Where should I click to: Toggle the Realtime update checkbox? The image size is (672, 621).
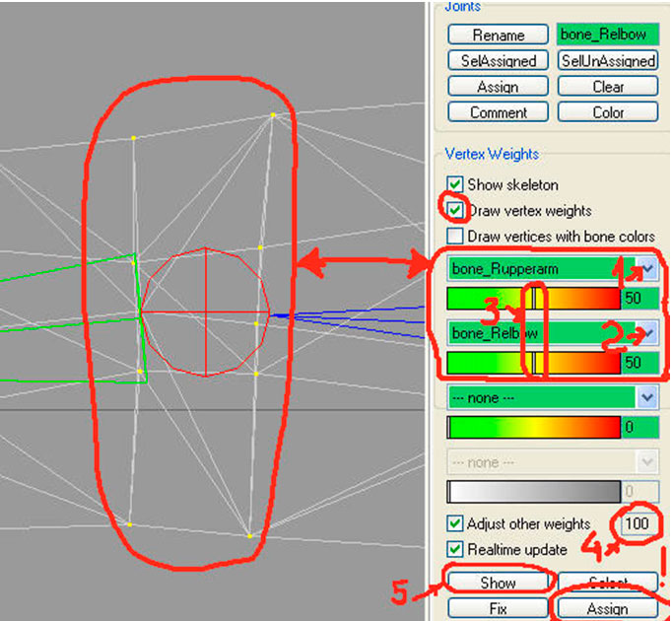[x=455, y=549]
